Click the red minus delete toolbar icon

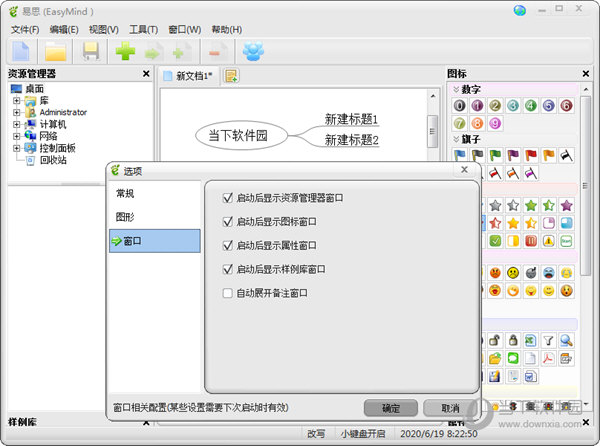point(217,51)
